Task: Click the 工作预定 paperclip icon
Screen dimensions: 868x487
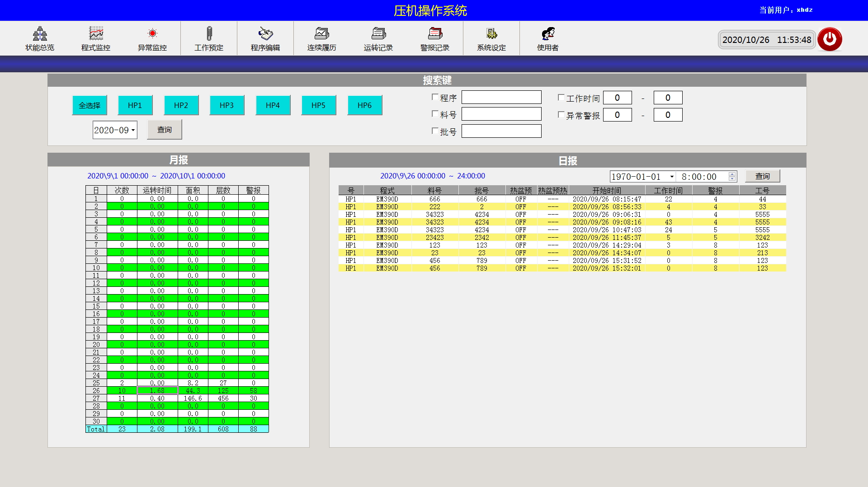Action: (x=209, y=34)
